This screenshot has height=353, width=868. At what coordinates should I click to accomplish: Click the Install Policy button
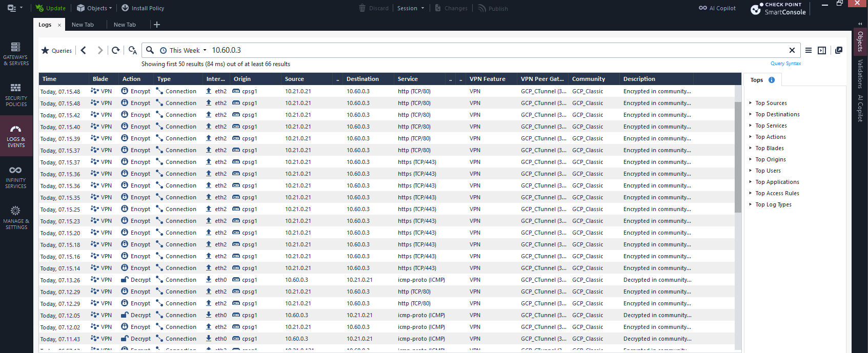point(143,8)
